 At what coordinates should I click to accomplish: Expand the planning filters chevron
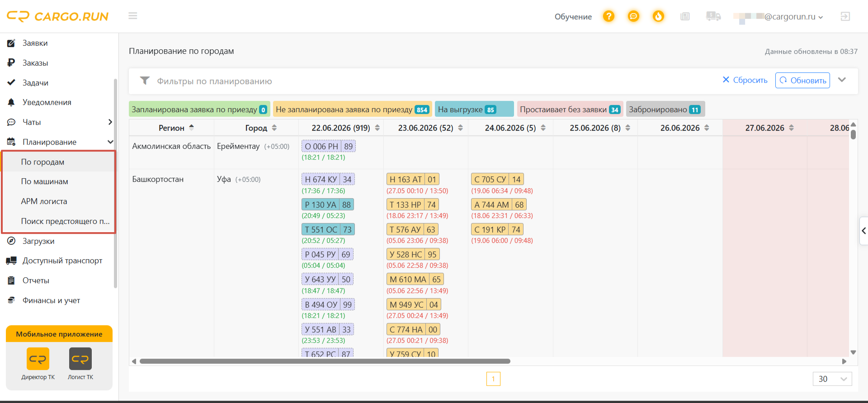point(842,80)
